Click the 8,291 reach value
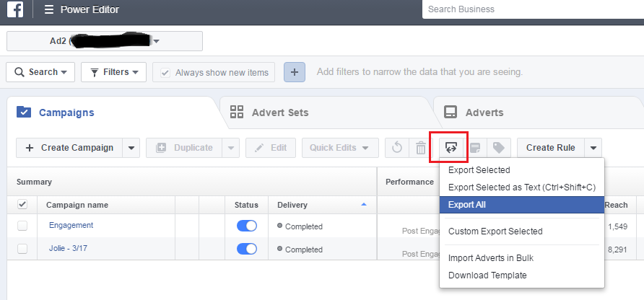The width and height of the screenshot is (644, 300). 618,249
